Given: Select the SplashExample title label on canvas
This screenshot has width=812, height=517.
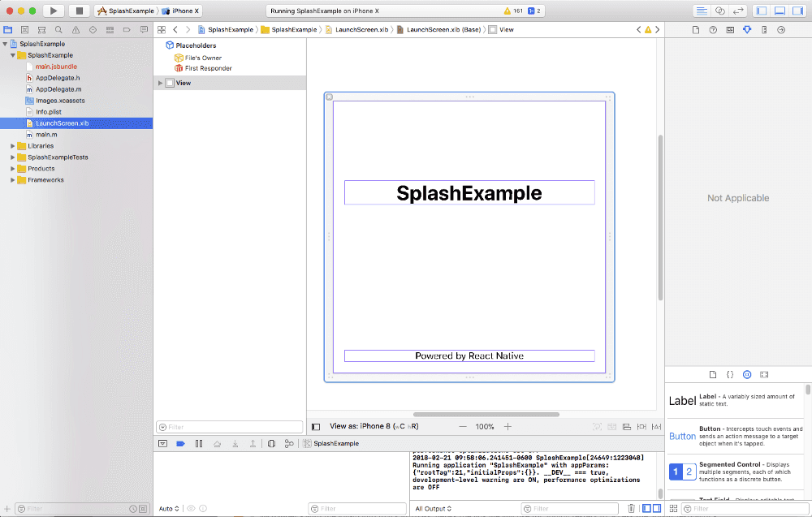Looking at the screenshot, I should click(469, 193).
